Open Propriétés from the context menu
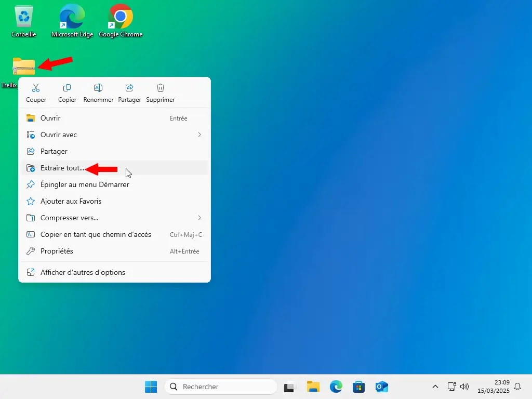The image size is (532, 399). tap(114, 251)
